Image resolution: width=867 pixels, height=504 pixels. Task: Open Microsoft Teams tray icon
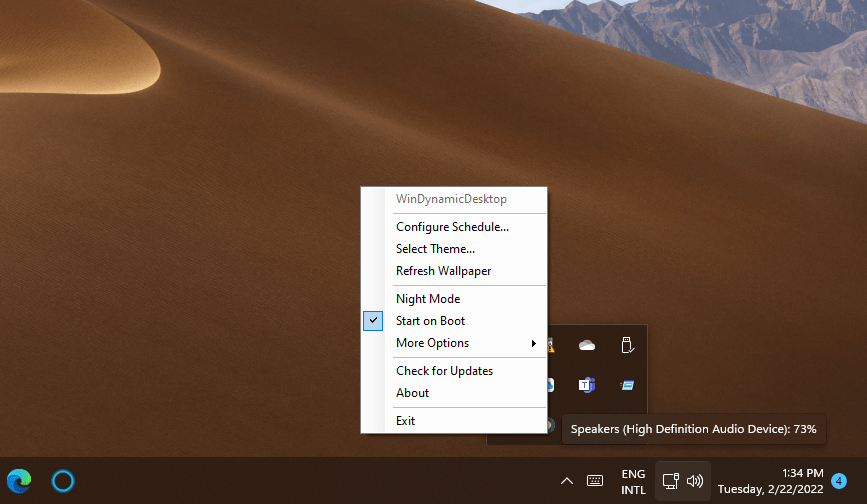tap(587, 385)
